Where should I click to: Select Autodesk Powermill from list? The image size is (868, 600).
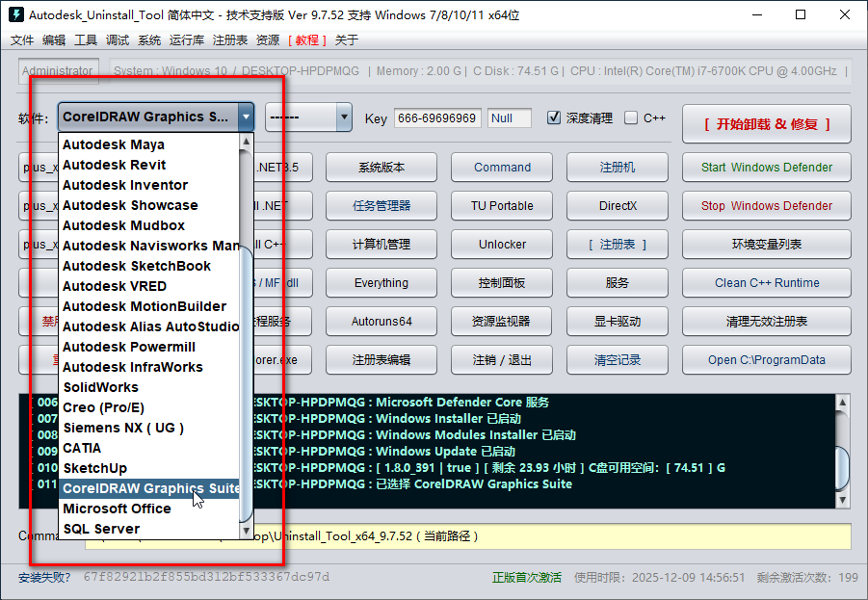pyautogui.click(x=149, y=347)
